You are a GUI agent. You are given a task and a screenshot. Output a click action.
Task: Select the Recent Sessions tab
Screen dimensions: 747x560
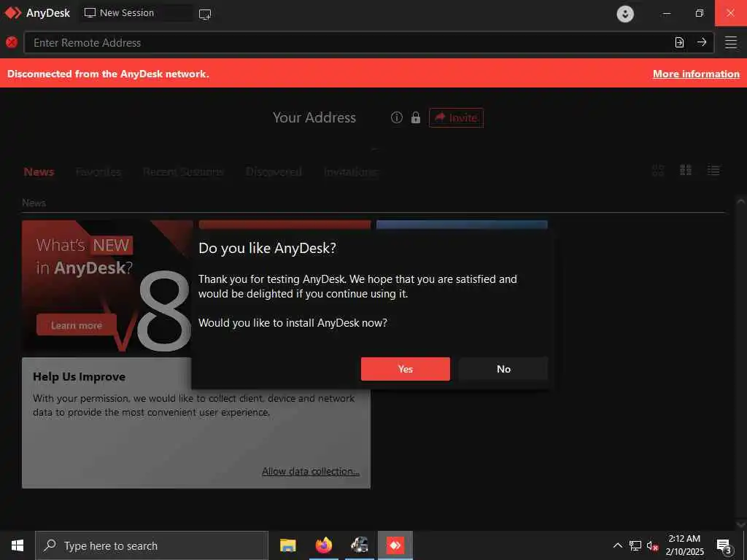pyautogui.click(x=183, y=171)
